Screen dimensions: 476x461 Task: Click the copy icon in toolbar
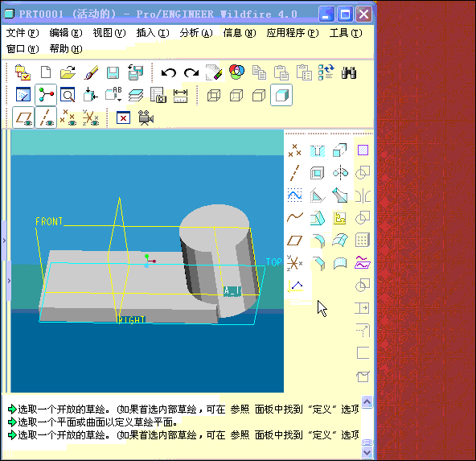coord(259,73)
